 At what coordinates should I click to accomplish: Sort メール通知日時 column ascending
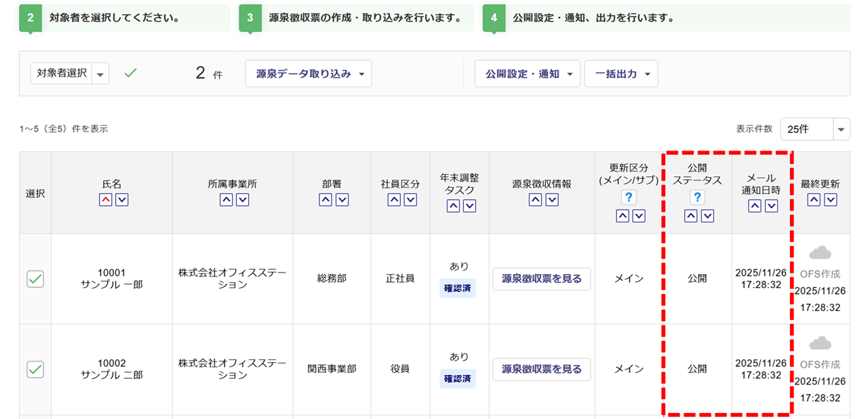click(755, 206)
